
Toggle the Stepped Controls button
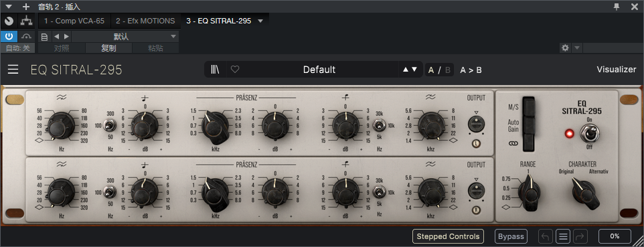click(x=448, y=236)
